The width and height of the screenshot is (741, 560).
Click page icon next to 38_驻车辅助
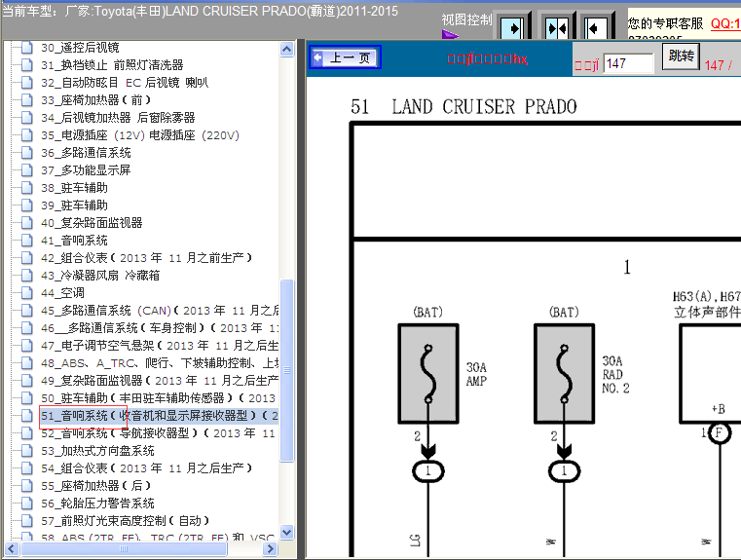point(27,188)
